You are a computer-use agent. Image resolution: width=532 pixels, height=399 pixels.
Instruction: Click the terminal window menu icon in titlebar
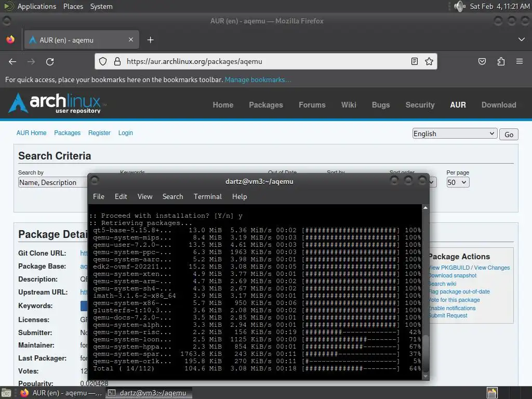pyautogui.click(x=95, y=180)
